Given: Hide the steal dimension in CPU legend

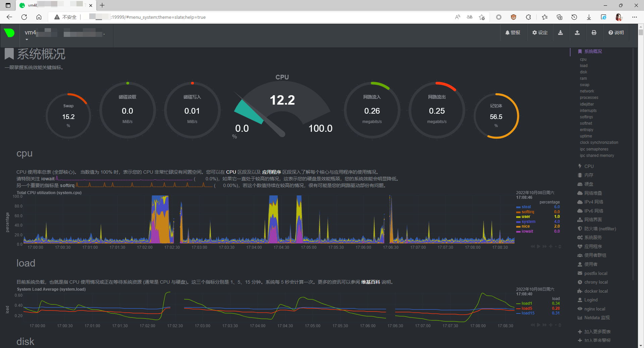Looking at the screenshot, I should click(x=526, y=207).
